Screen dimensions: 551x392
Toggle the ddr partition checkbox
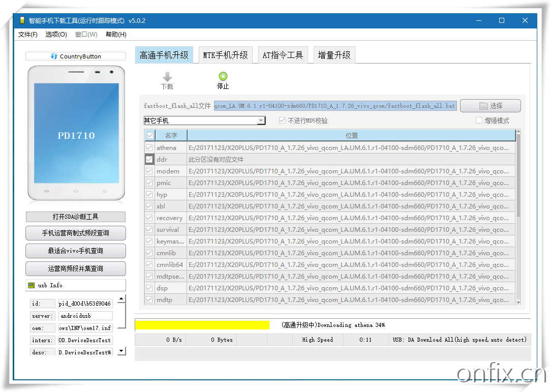click(149, 159)
